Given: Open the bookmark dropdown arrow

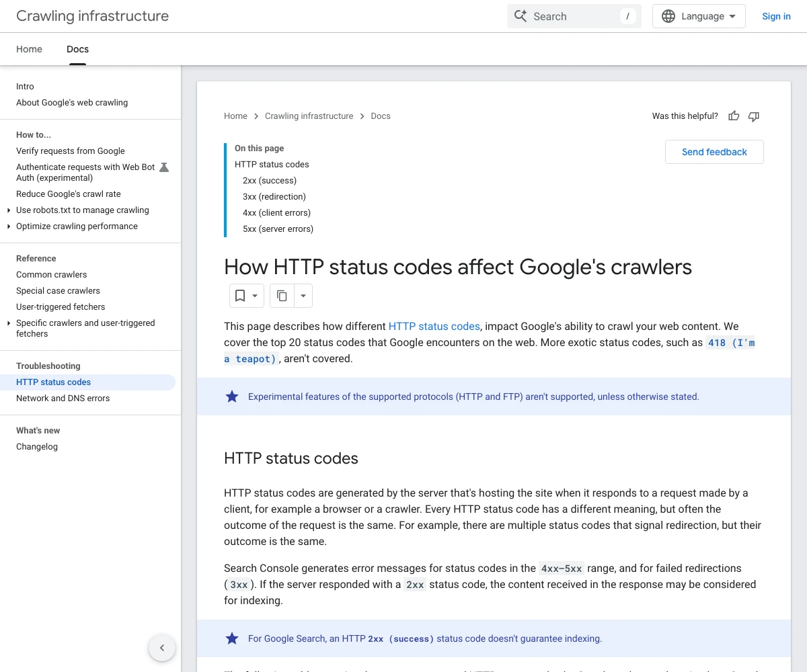Looking at the screenshot, I should [x=256, y=296].
